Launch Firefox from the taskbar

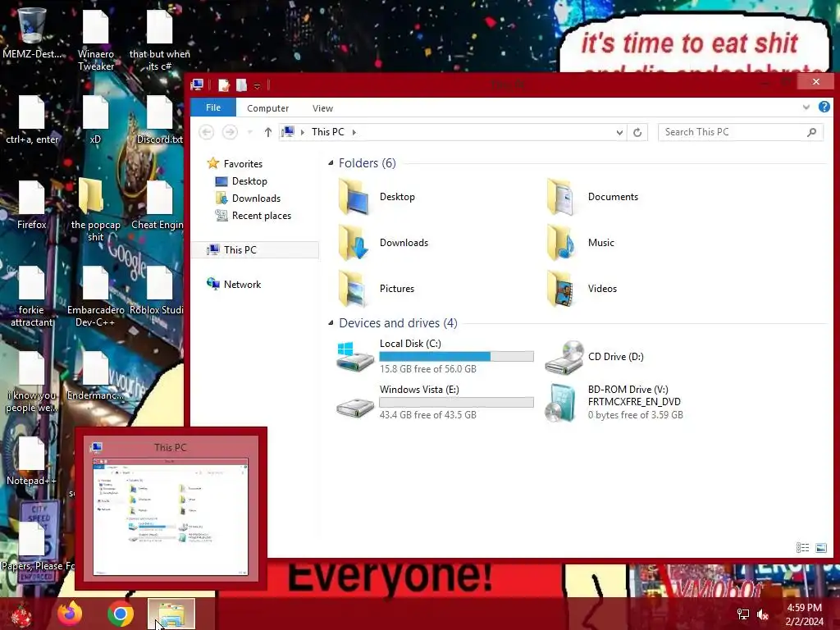coord(70,614)
